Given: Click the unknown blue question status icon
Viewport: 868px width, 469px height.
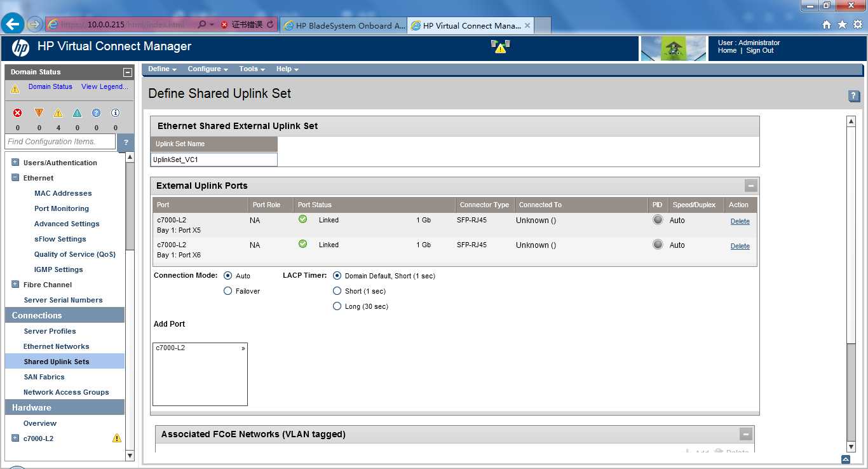Looking at the screenshot, I should point(96,112).
